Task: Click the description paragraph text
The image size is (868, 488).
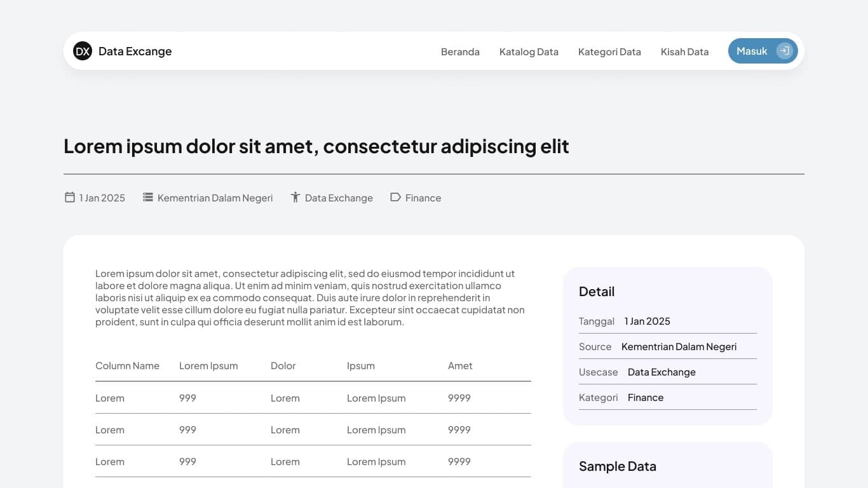Action: coord(310,297)
